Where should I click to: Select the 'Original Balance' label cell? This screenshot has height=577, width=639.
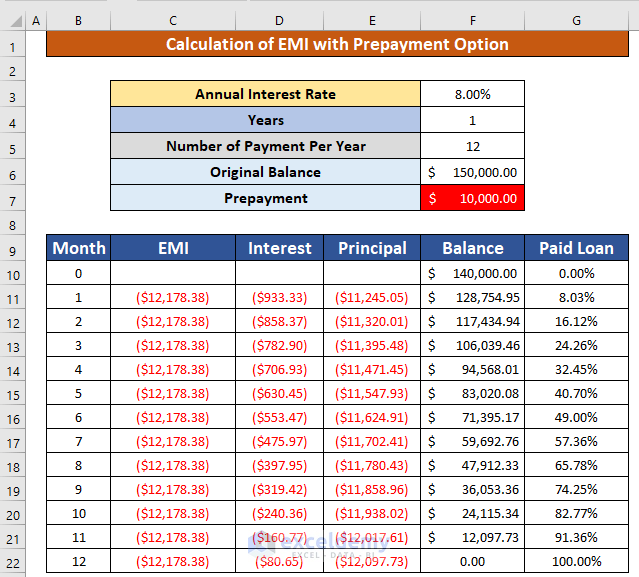[265, 172]
